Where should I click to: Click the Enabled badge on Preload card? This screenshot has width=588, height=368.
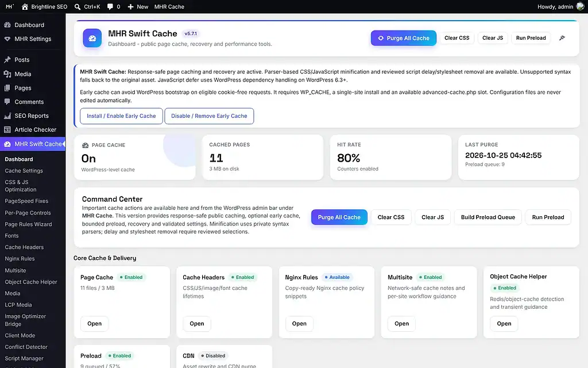point(119,355)
